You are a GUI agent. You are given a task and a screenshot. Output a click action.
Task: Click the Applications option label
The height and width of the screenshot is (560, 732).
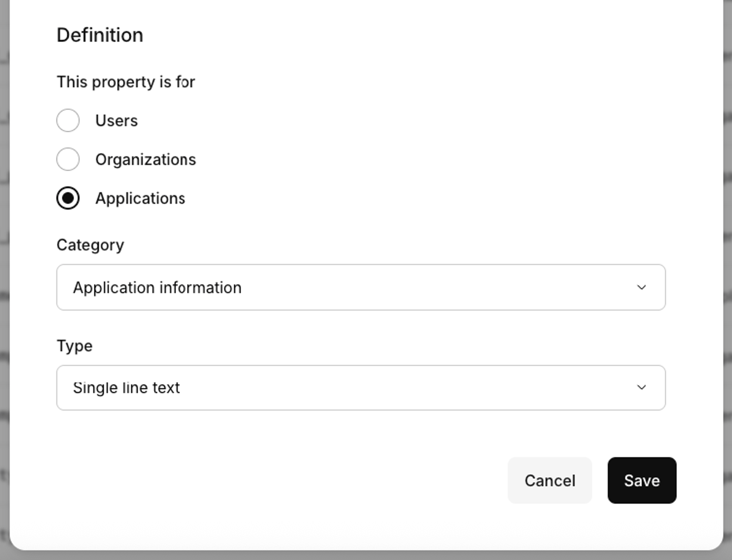coord(140,199)
